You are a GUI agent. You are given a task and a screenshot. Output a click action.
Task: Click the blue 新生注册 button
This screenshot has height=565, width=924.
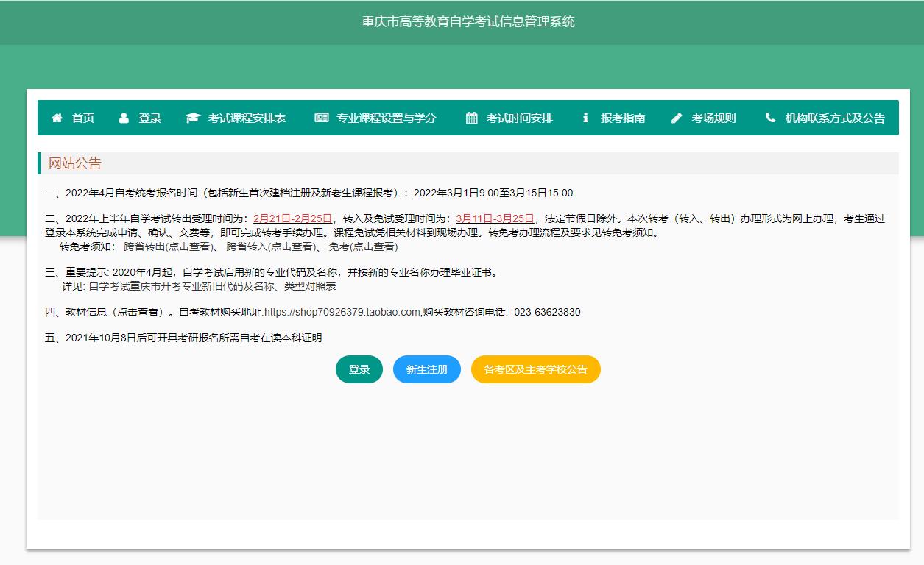tap(427, 369)
